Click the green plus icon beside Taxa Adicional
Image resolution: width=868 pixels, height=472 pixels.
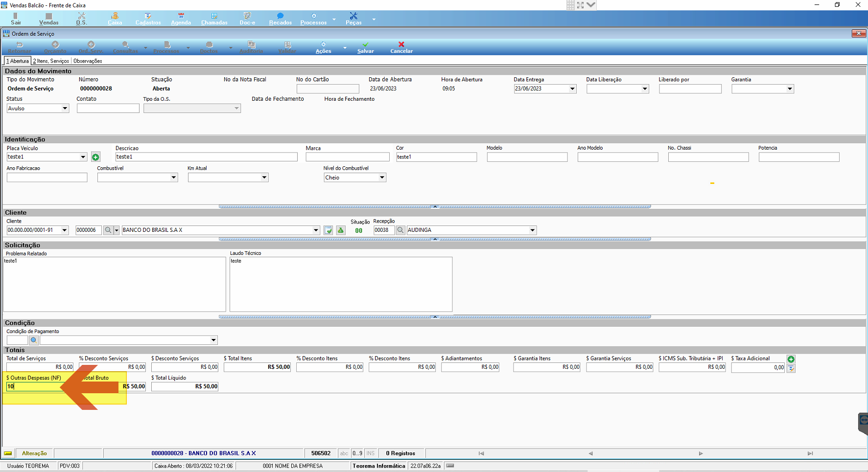pos(791,359)
